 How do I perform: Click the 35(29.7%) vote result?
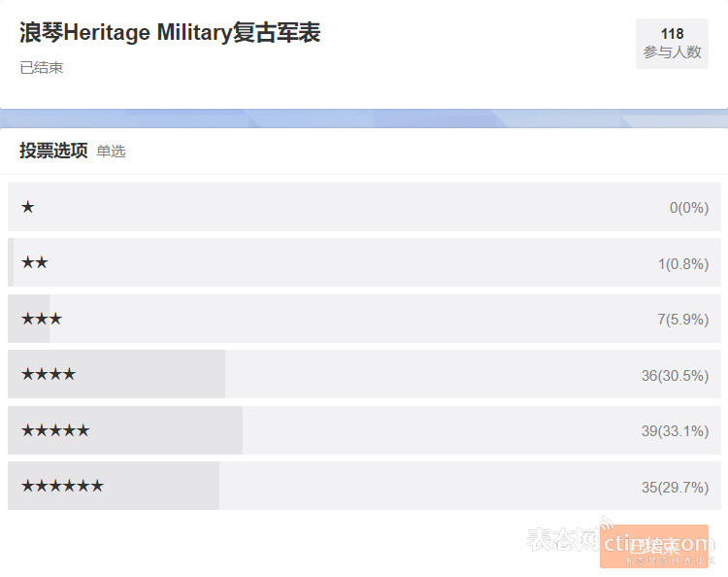click(675, 487)
